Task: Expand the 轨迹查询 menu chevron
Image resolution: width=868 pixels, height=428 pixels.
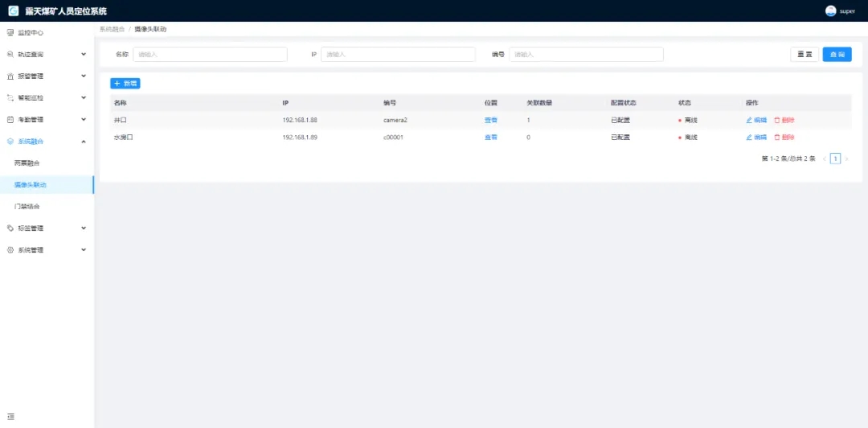Action: click(84, 55)
